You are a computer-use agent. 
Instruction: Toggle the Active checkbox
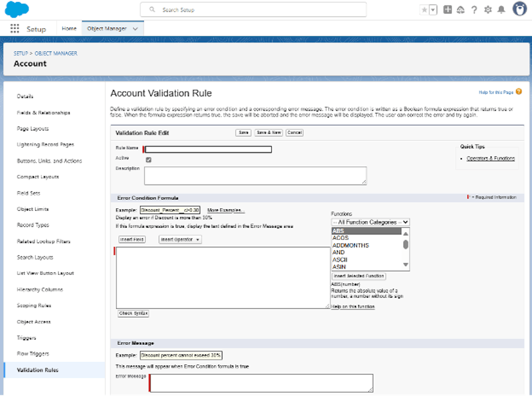(149, 160)
